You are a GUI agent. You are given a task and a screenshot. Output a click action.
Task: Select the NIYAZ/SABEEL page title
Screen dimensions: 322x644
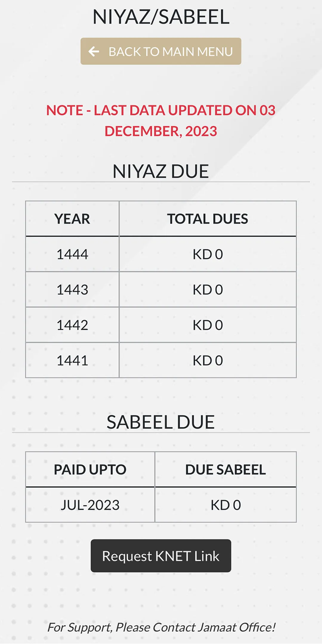(161, 17)
